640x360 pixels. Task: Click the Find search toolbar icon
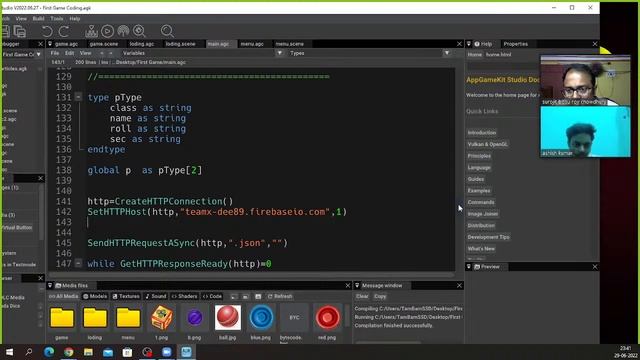point(167,31)
